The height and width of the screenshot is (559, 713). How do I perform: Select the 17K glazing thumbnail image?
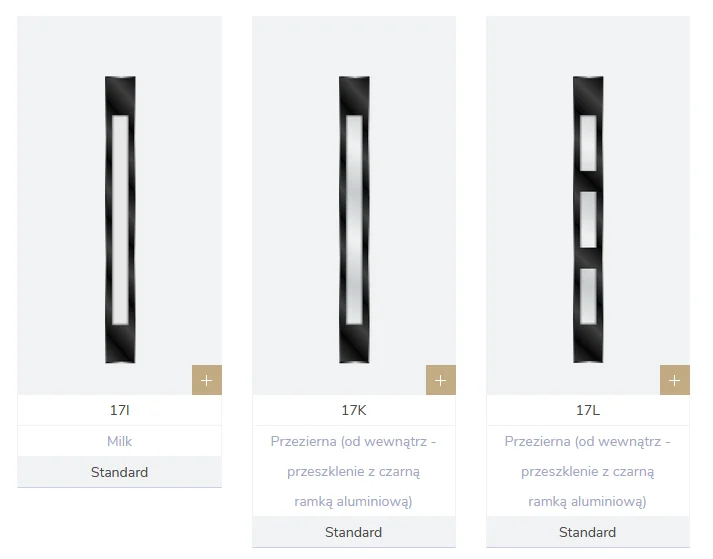pos(354,219)
